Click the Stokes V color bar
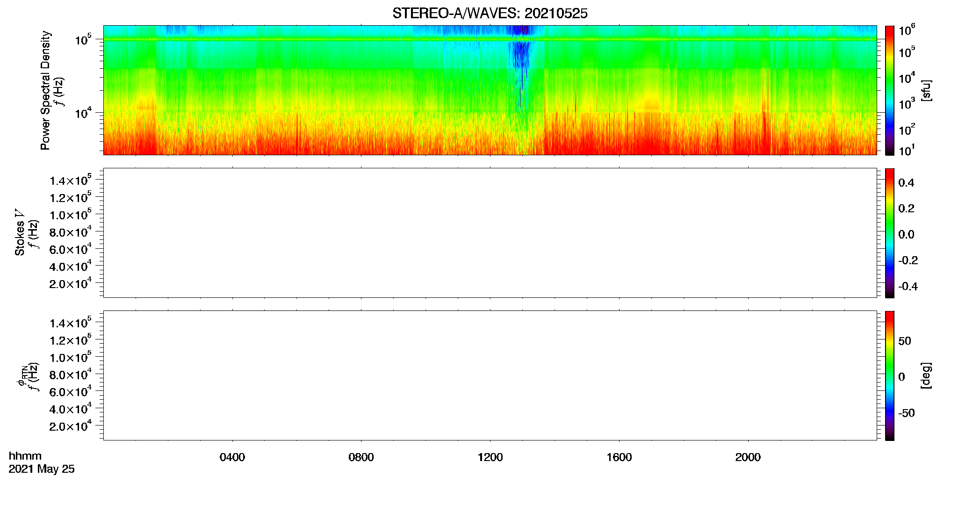This screenshot has height=505, width=980. 890,233
